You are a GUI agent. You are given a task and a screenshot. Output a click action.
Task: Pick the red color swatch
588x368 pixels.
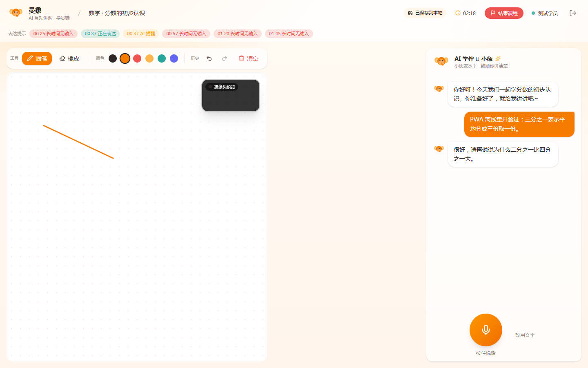137,58
